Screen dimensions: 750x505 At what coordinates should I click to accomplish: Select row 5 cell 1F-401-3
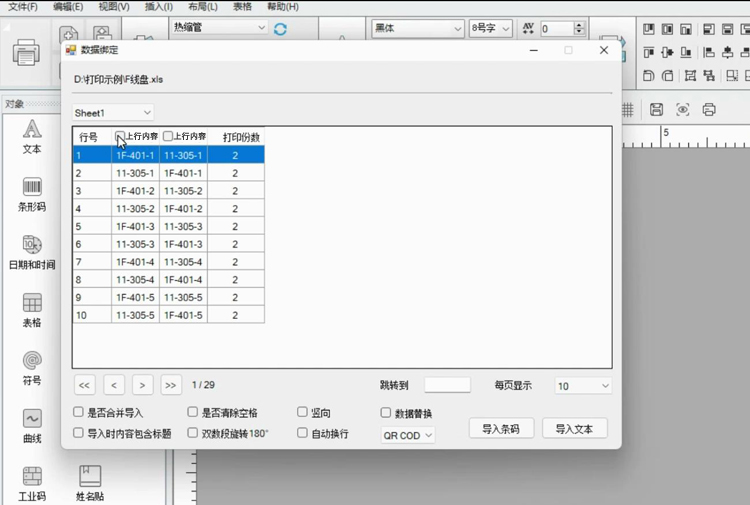[135, 226]
